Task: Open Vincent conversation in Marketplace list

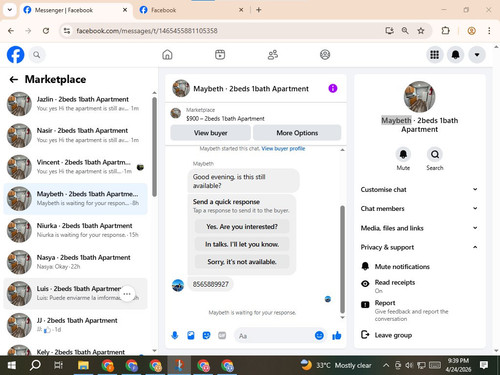Action: (76, 167)
